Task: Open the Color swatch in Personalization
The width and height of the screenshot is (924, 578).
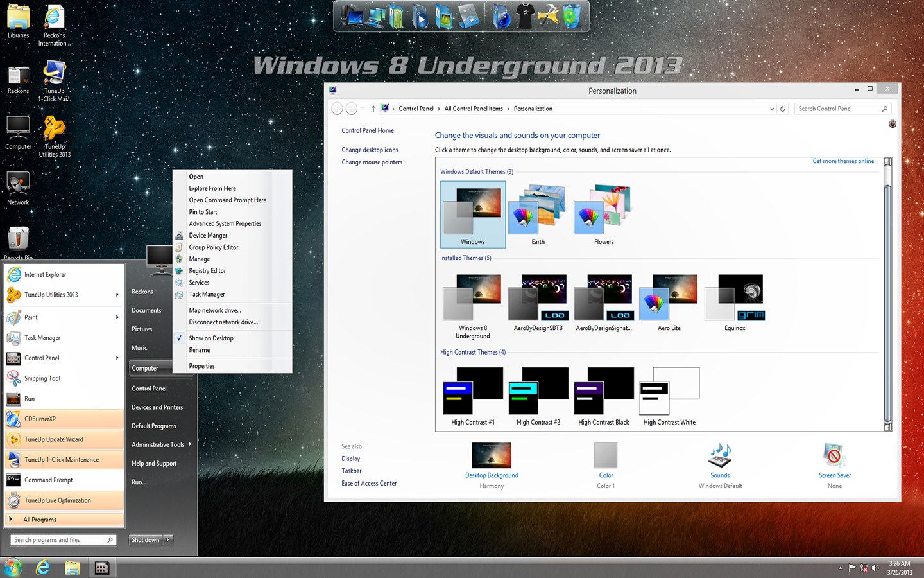Action: click(606, 455)
